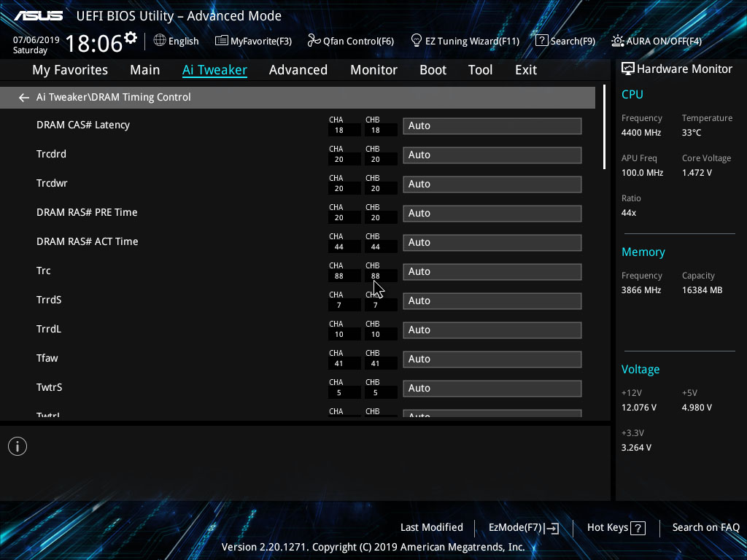Open Trcdwr Auto value field

point(492,184)
